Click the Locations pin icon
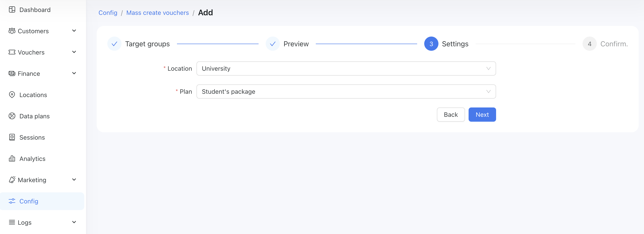The width and height of the screenshot is (644, 234). 12,95
